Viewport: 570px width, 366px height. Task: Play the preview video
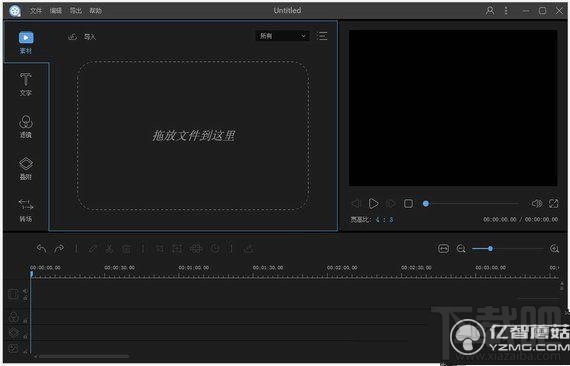[373, 204]
